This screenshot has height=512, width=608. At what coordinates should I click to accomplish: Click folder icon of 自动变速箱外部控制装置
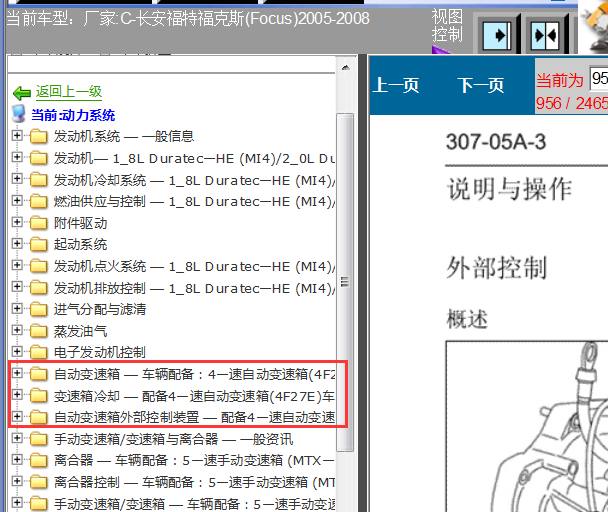point(39,417)
